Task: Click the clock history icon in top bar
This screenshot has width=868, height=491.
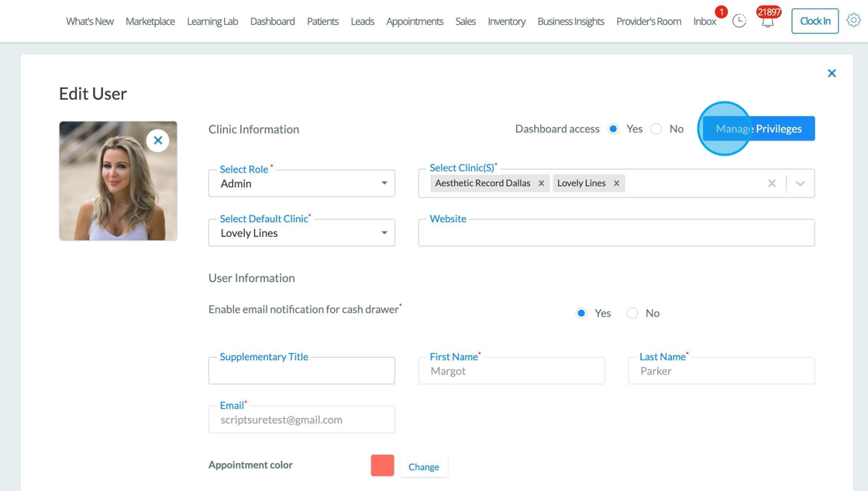Action: [739, 21]
